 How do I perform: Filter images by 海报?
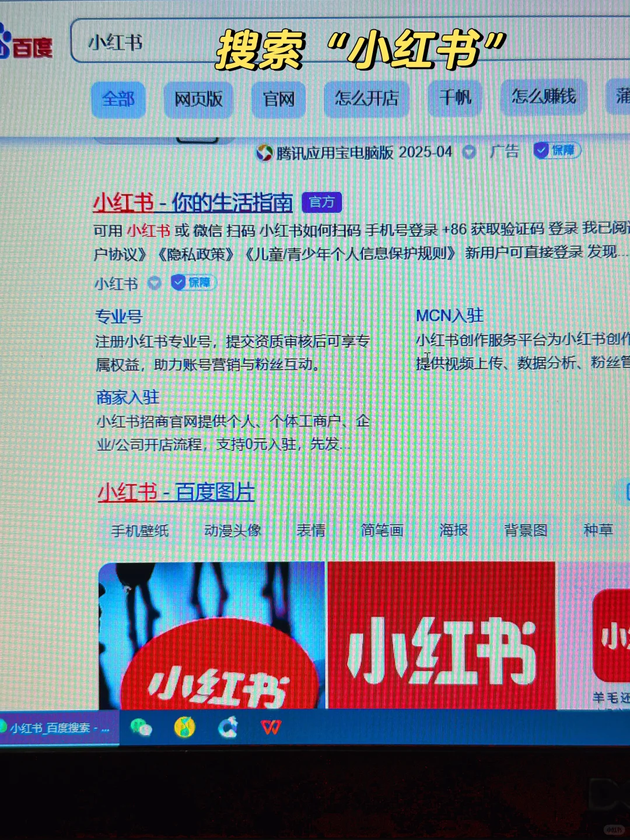tap(454, 530)
